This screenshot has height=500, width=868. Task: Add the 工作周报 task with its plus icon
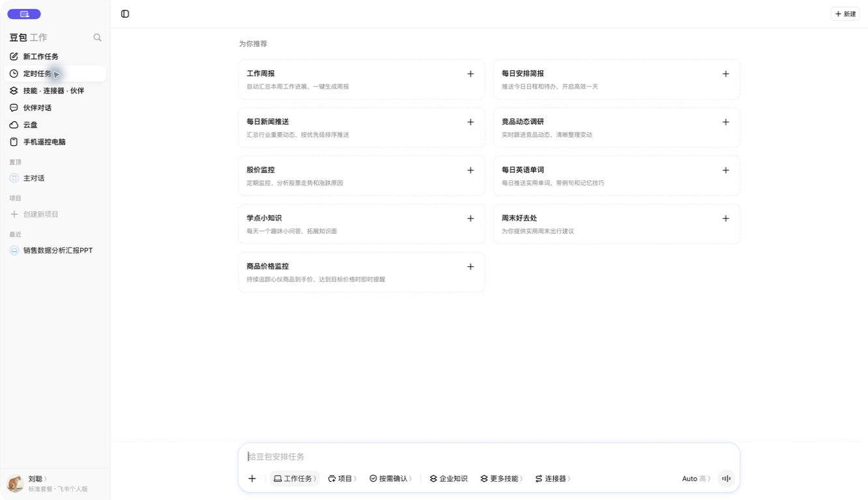470,74
